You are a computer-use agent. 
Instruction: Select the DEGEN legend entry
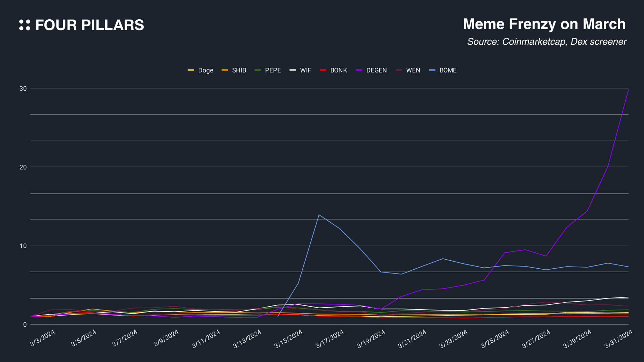click(x=376, y=70)
